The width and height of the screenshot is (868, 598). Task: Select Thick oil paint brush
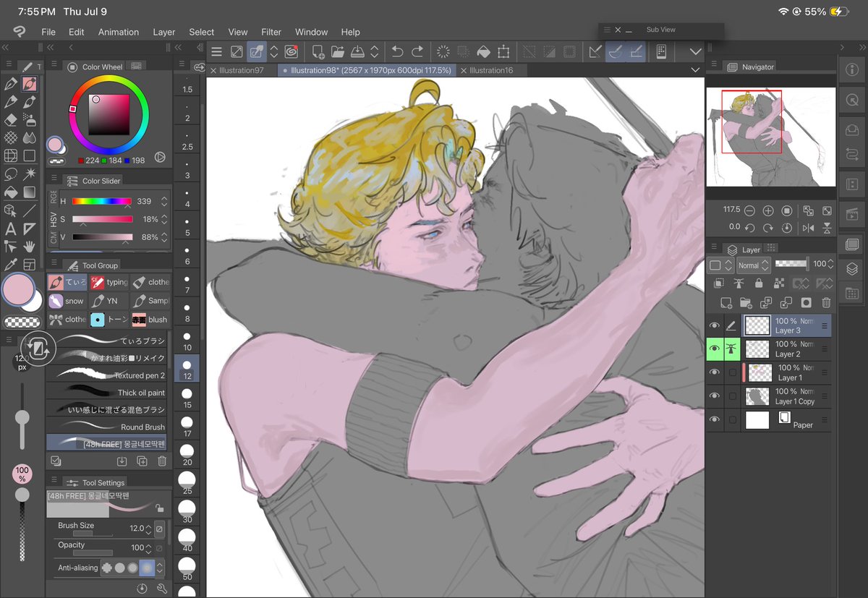point(106,393)
